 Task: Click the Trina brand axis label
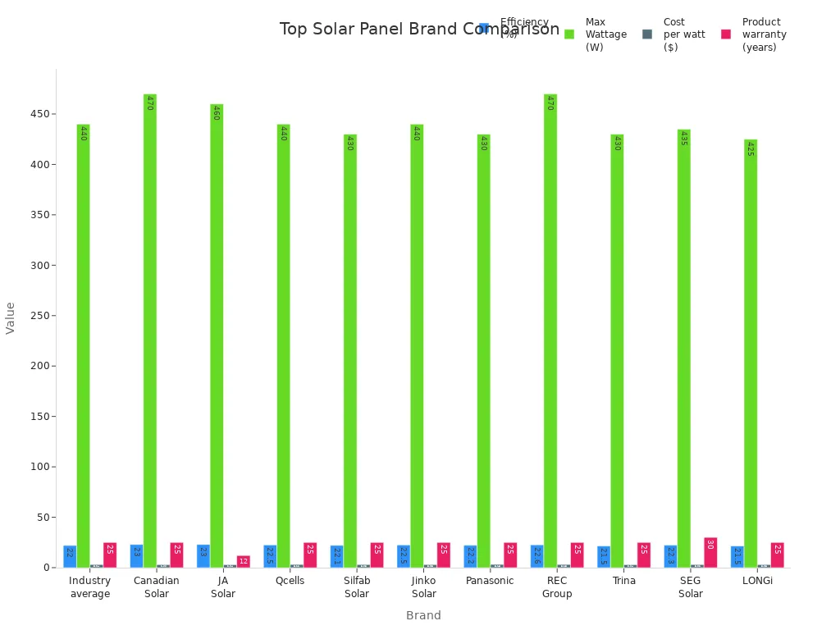click(x=623, y=581)
